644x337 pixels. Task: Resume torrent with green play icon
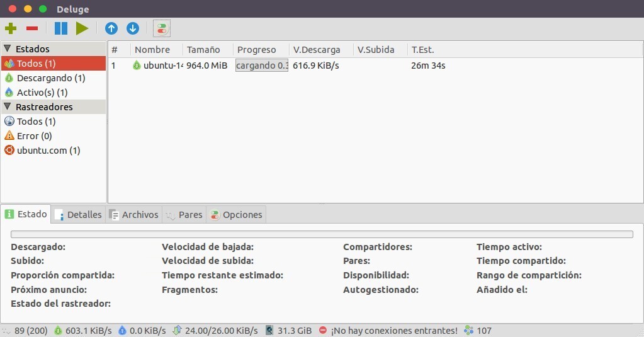point(82,28)
